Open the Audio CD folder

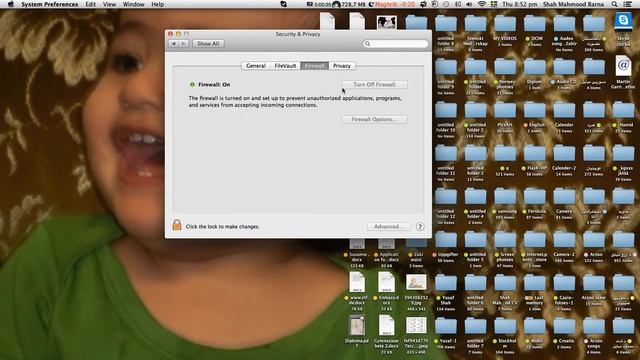point(564,67)
